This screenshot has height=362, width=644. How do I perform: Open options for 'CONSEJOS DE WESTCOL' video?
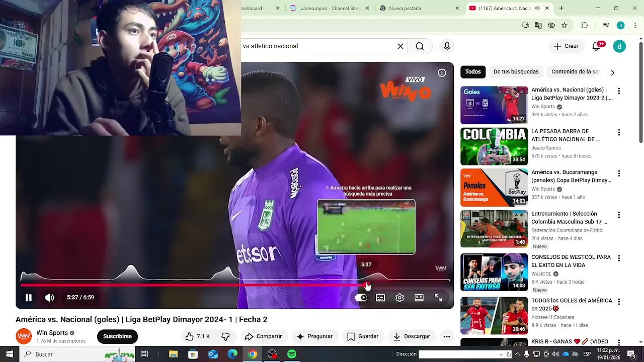[619, 258]
